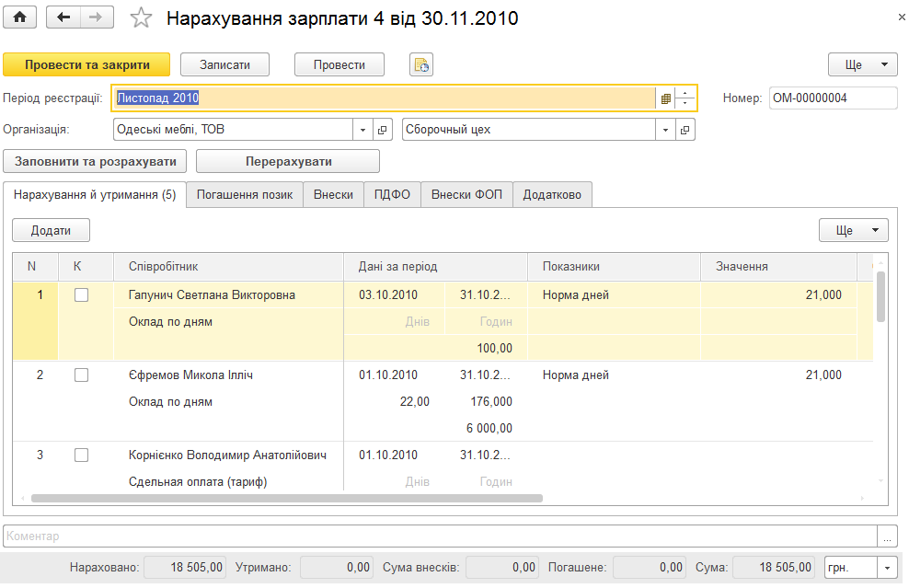
Task: Toggle checkbox for Корнієнко Володимир Анатолійович
Action: [x=81, y=455]
